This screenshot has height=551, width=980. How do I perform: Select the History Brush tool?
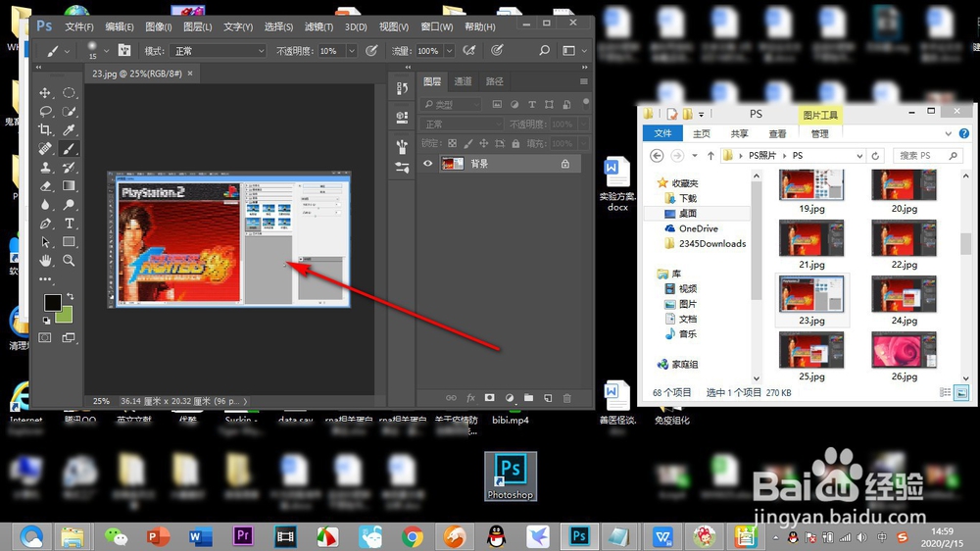click(69, 167)
